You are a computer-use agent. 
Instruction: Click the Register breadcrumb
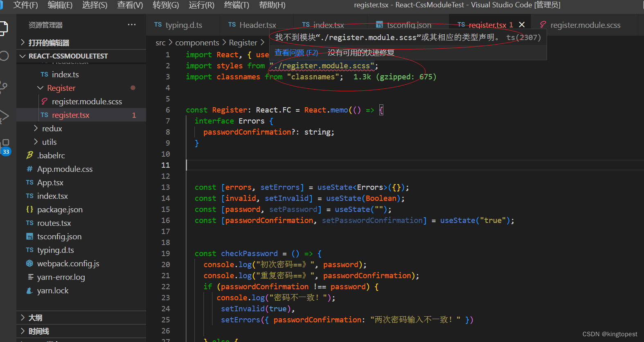coord(243,43)
